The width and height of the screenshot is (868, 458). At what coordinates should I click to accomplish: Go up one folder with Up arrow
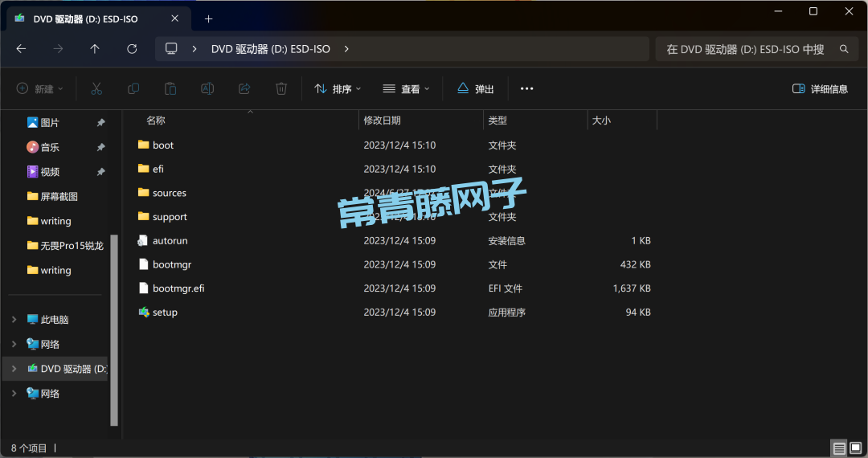click(95, 49)
